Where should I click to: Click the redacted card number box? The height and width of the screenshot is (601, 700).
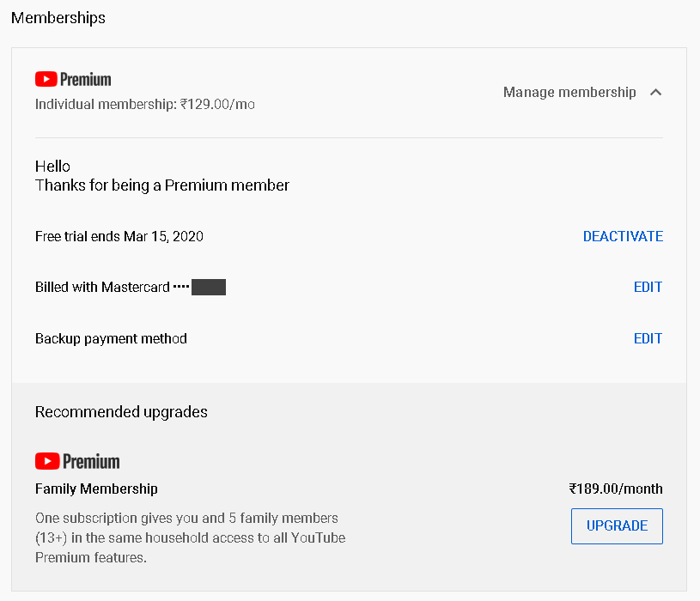[209, 288]
